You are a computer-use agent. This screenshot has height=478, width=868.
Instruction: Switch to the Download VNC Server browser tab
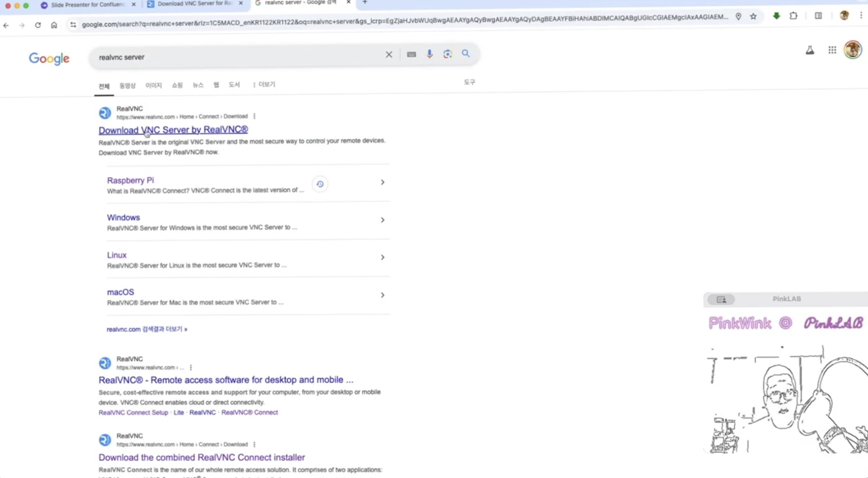click(194, 3)
